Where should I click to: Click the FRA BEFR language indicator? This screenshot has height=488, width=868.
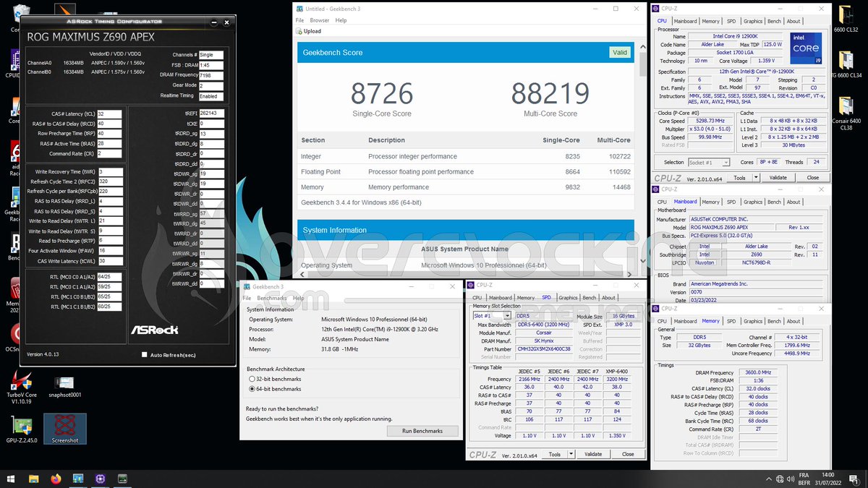click(804, 478)
